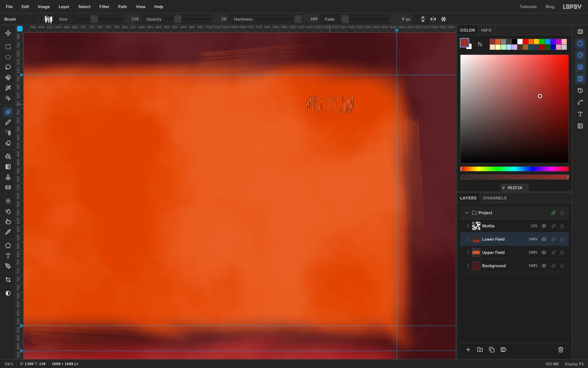Toggle the Info panel sidebar icon
588x368 pixels.
pyautogui.click(x=580, y=43)
